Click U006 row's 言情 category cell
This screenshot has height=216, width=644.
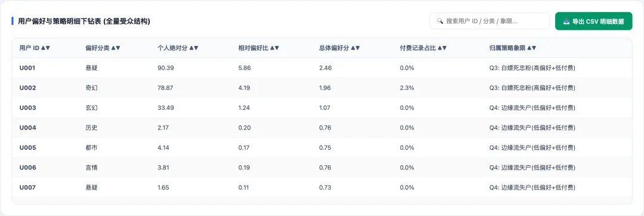click(92, 168)
